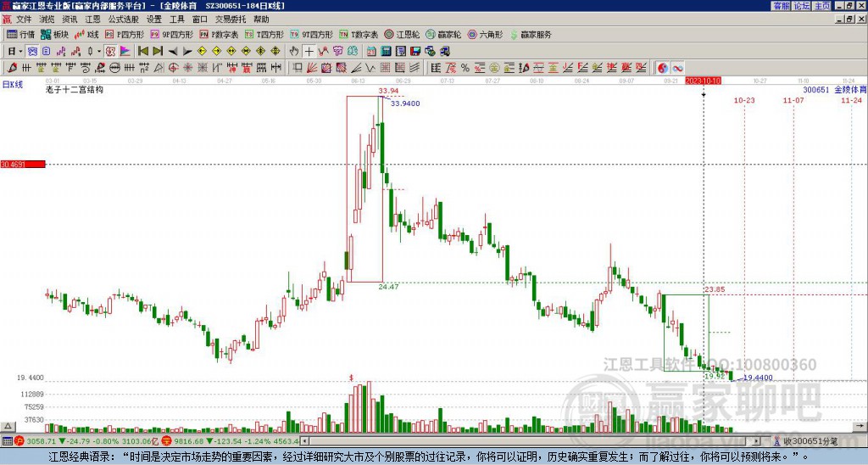Click the 客服 customer service link

[782, 6]
